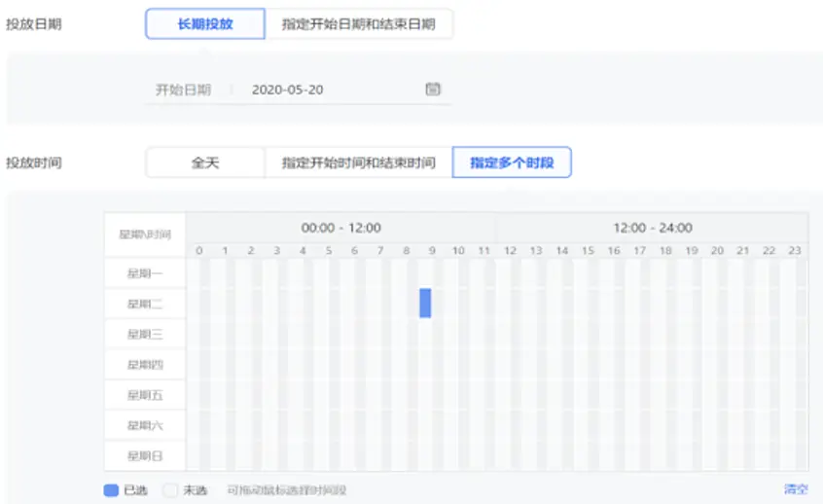This screenshot has width=824, height=504.
Task: Click the 星期三 row label
Action: [x=145, y=335]
